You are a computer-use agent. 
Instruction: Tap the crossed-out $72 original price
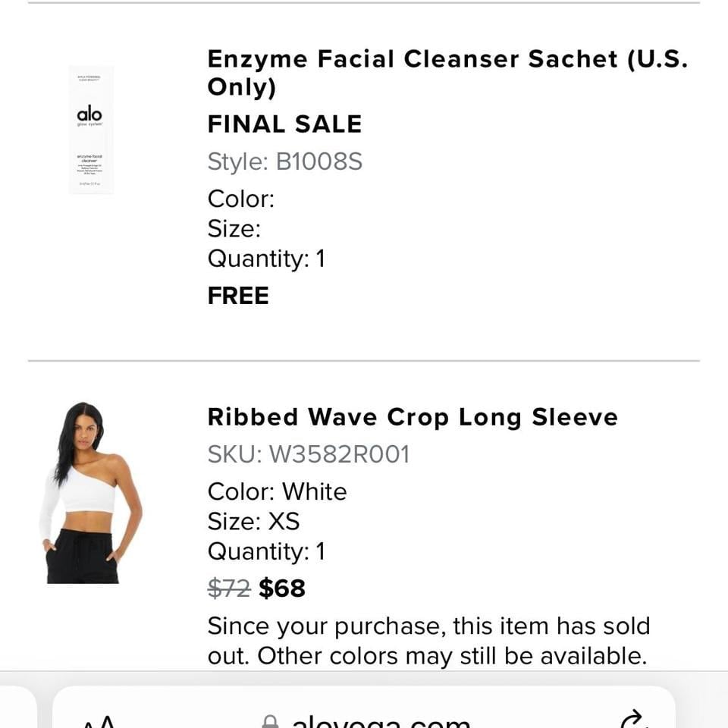pos(229,588)
